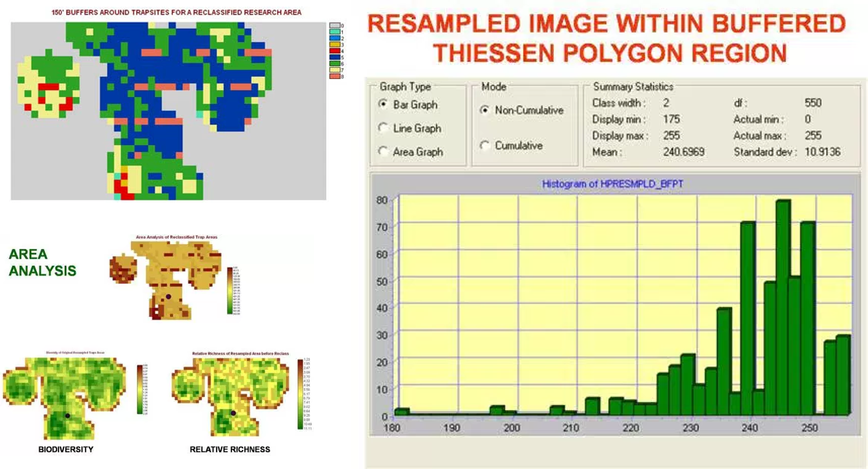Image resolution: width=868 pixels, height=469 pixels.
Task: Select Non-Cumulative mode radio button
Action: click(x=485, y=110)
